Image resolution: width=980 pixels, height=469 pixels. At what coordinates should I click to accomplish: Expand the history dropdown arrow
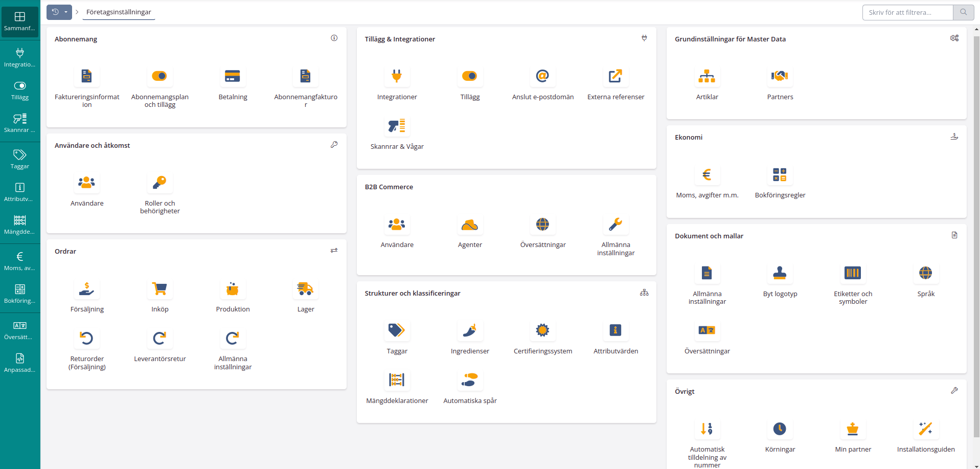pos(66,12)
